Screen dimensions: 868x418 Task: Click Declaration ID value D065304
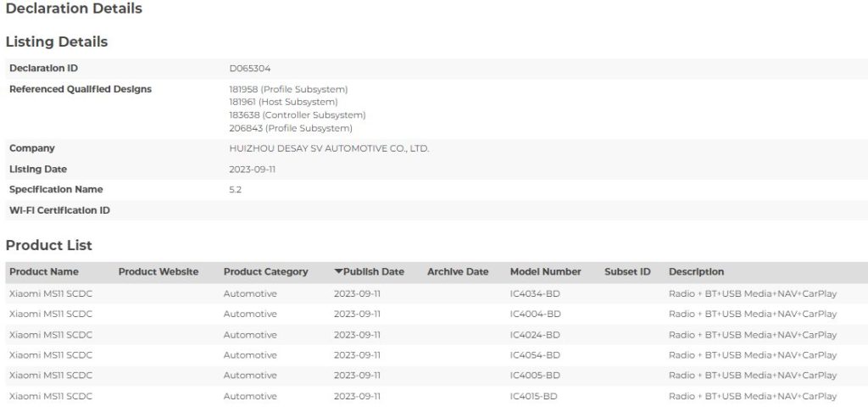(250, 69)
